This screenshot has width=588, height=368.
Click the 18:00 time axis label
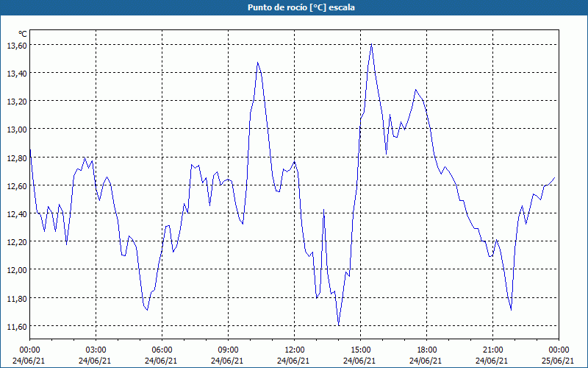click(x=427, y=350)
